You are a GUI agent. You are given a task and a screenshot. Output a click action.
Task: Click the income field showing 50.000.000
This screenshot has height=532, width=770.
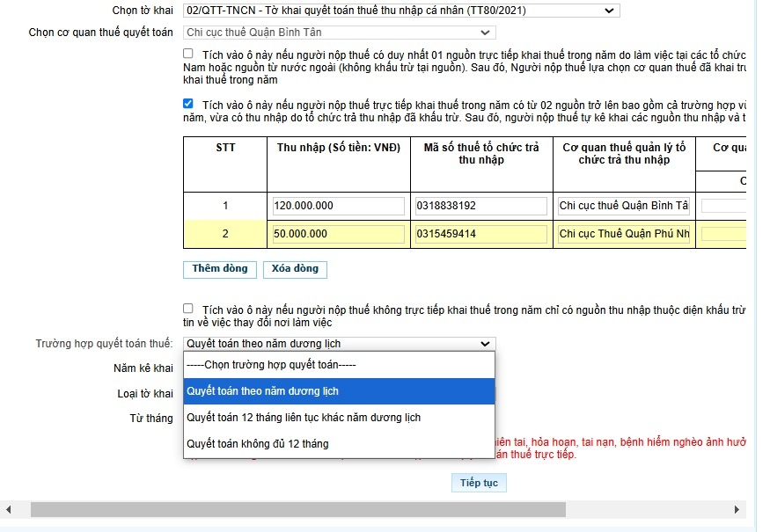coord(338,234)
